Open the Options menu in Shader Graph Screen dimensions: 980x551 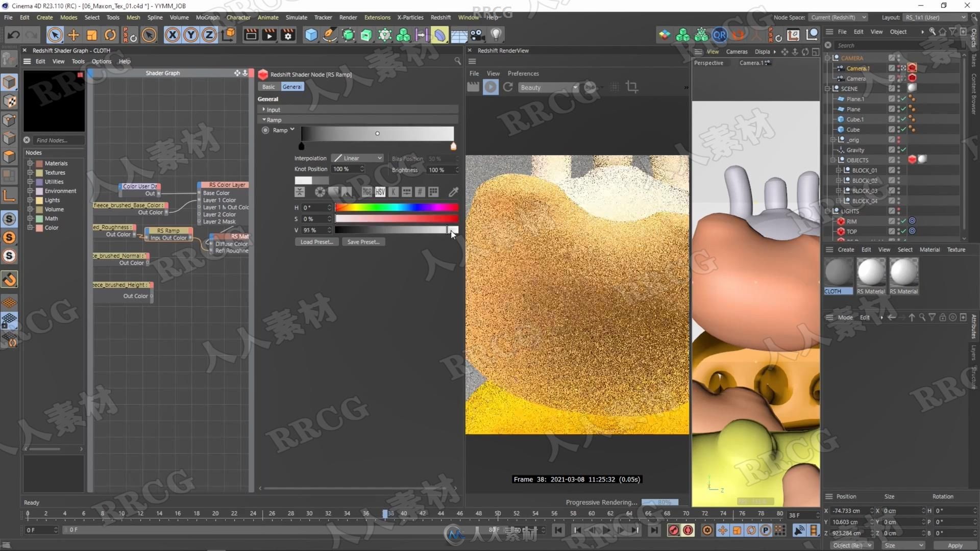click(102, 61)
